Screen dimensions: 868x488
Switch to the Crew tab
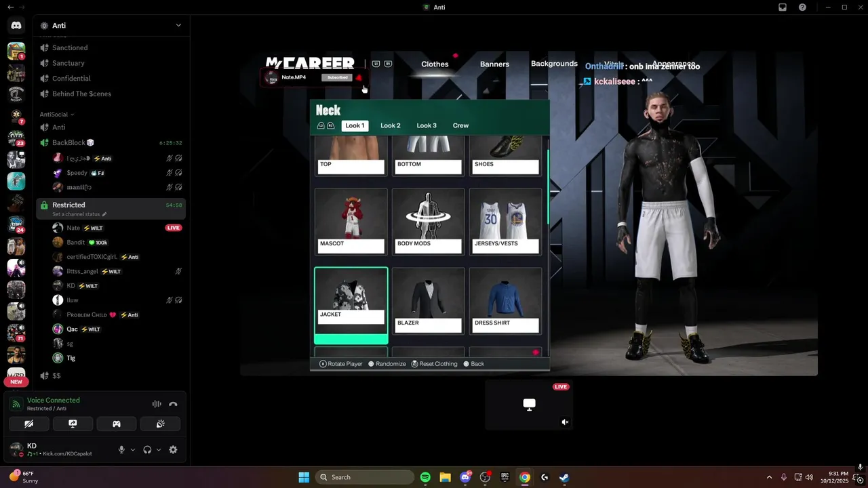[461, 125]
